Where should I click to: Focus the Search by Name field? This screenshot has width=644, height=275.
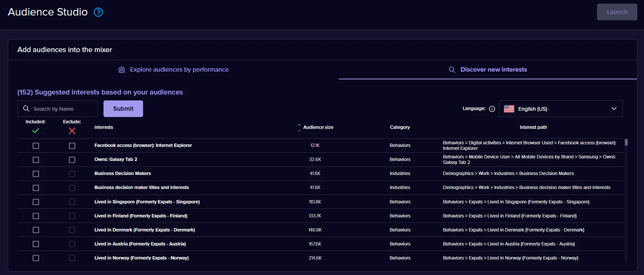tap(58, 109)
